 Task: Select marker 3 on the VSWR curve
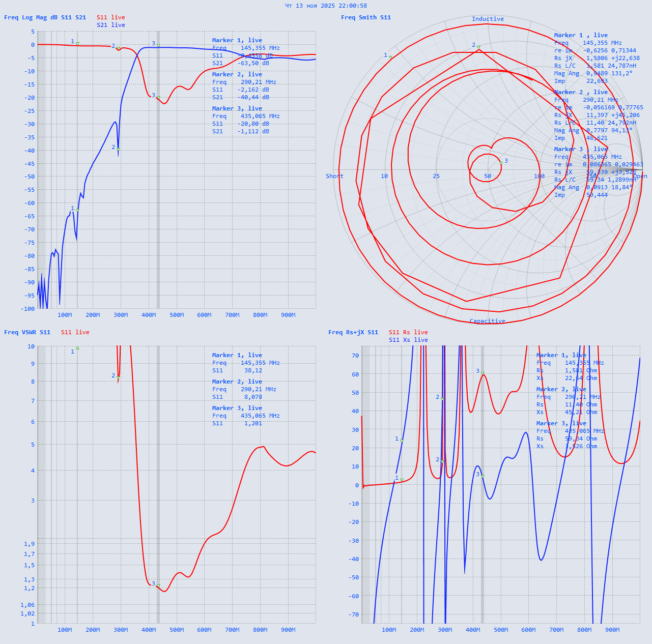pos(158,586)
